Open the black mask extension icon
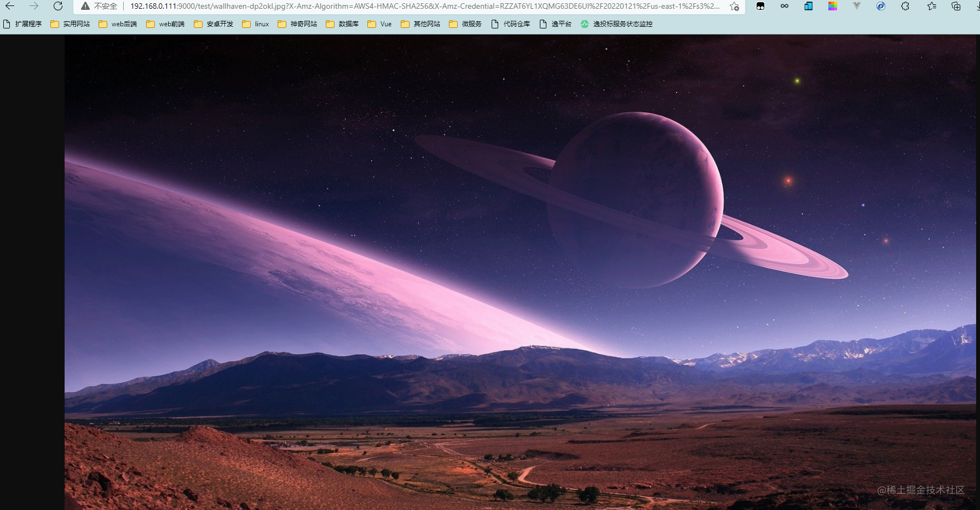The image size is (980, 510). [760, 6]
